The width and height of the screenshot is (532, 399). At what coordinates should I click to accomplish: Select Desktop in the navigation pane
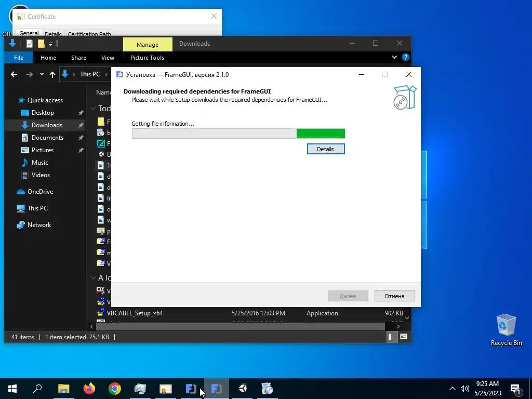[x=43, y=113]
